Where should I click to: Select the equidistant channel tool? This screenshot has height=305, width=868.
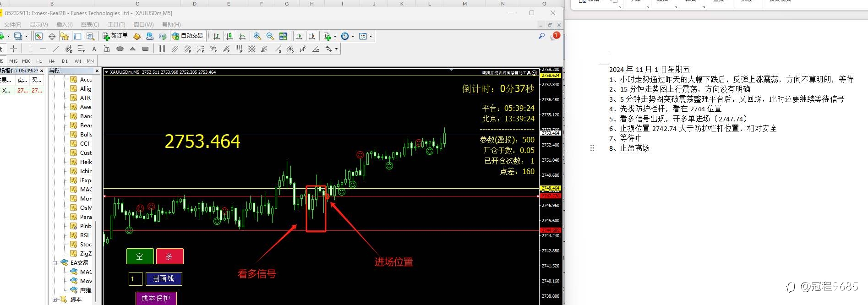pos(68,49)
